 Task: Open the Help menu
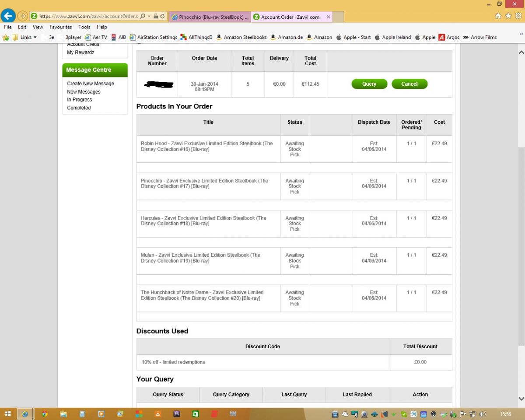pyautogui.click(x=102, y=27)
